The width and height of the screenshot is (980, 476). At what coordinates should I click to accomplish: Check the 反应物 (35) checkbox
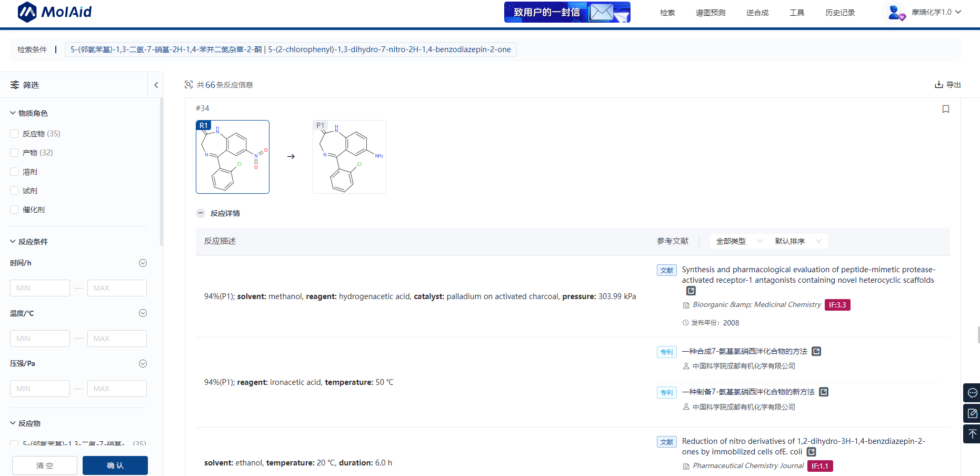(14, 134)
